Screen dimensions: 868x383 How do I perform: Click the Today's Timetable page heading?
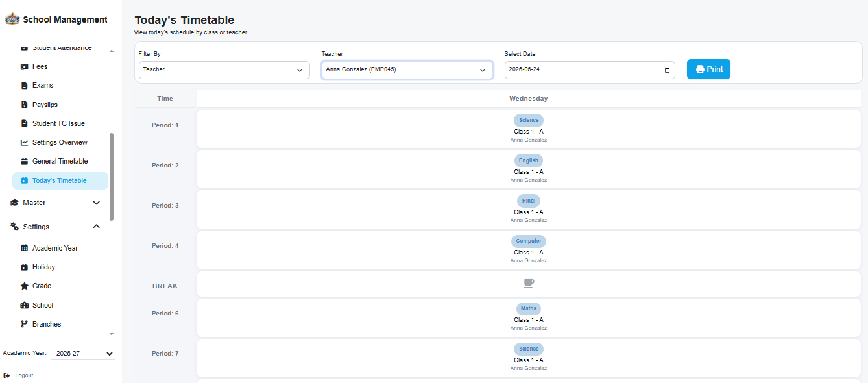coord(184,20)
